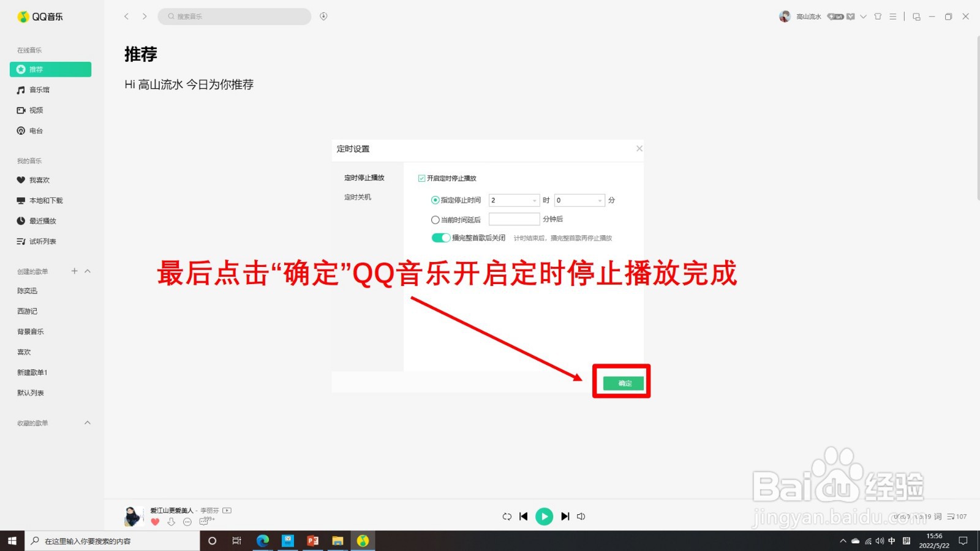Go back with the left arrow
Viewport: 980px width, 551px height.
click(x=126, y=17)
